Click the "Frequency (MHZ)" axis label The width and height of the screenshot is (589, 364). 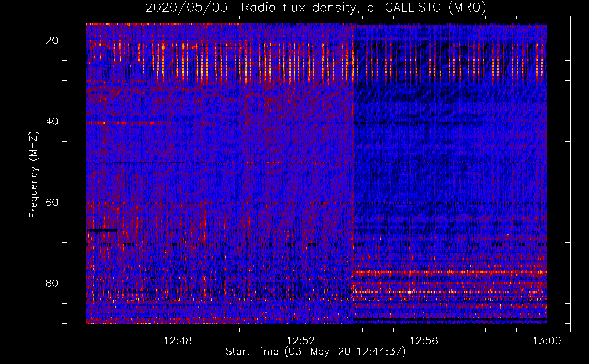[x=33, y=175]
